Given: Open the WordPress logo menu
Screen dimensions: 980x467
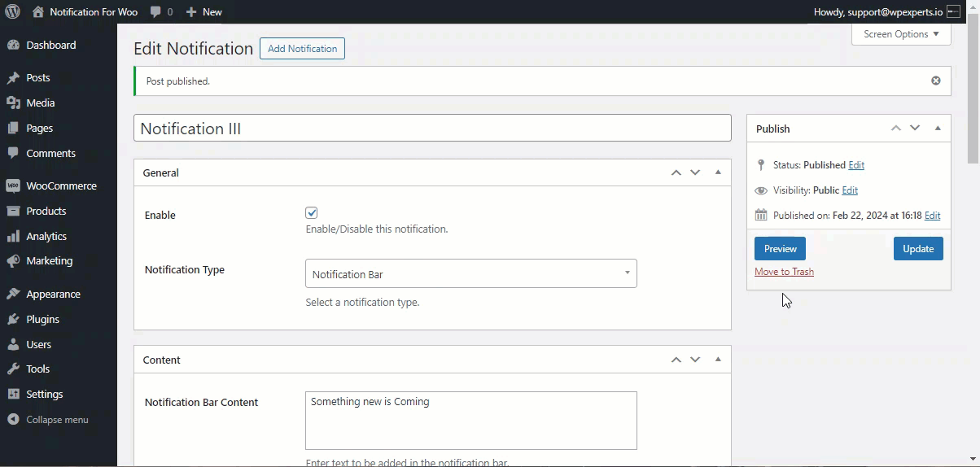Looking at the screenshot, I should tap(12, 11).
